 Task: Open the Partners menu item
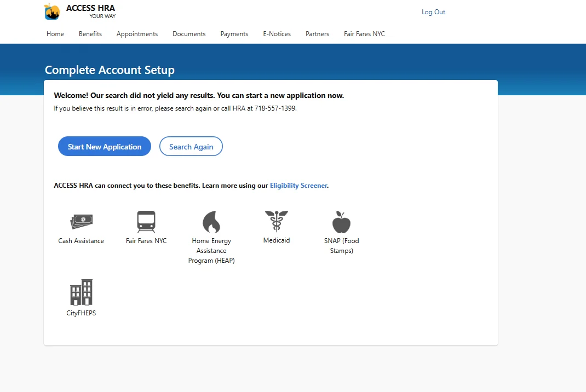(x=317, y=34)
